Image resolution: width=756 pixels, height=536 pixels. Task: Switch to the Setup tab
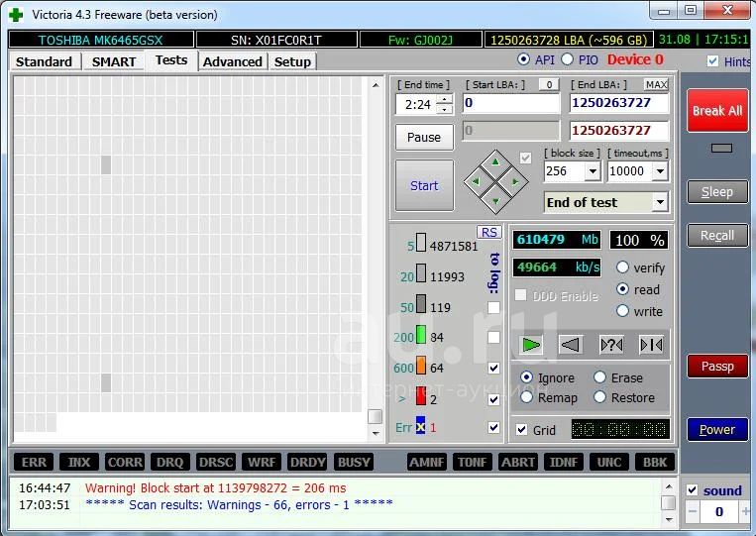(x=292, y=61)
